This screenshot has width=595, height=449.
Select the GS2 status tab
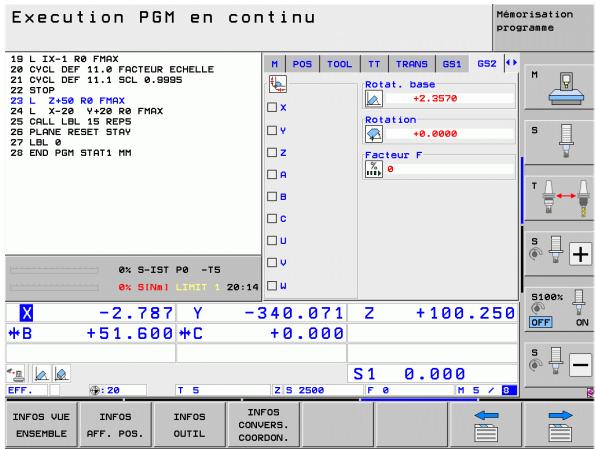(x=487, y=64)
